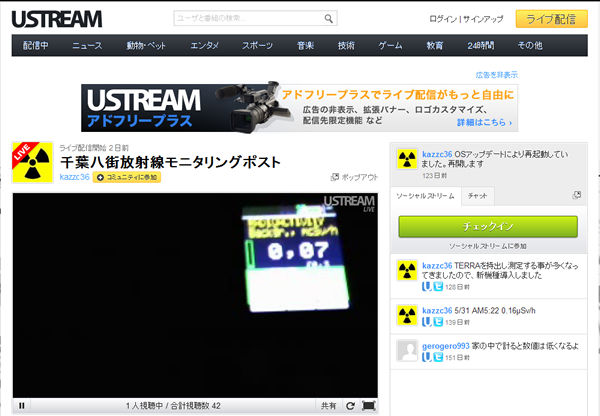Click Twitter icon in 5/31 post

tap(438, 322)
